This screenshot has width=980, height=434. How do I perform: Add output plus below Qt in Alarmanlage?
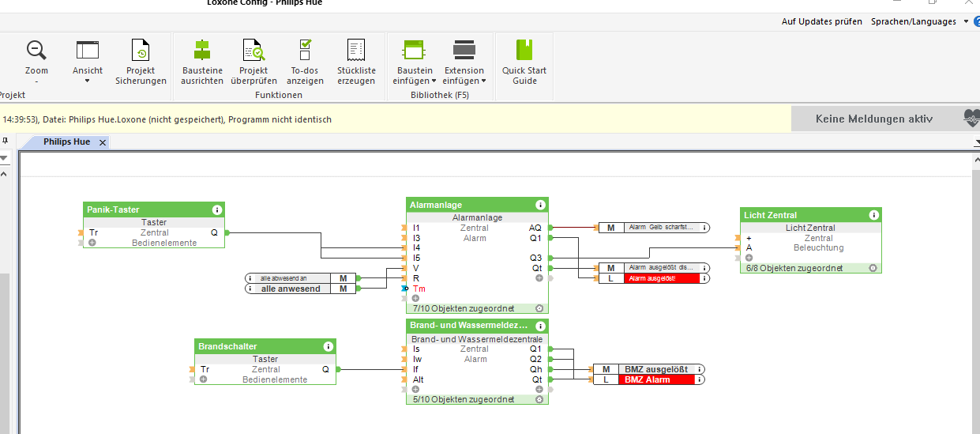[539, 278]
